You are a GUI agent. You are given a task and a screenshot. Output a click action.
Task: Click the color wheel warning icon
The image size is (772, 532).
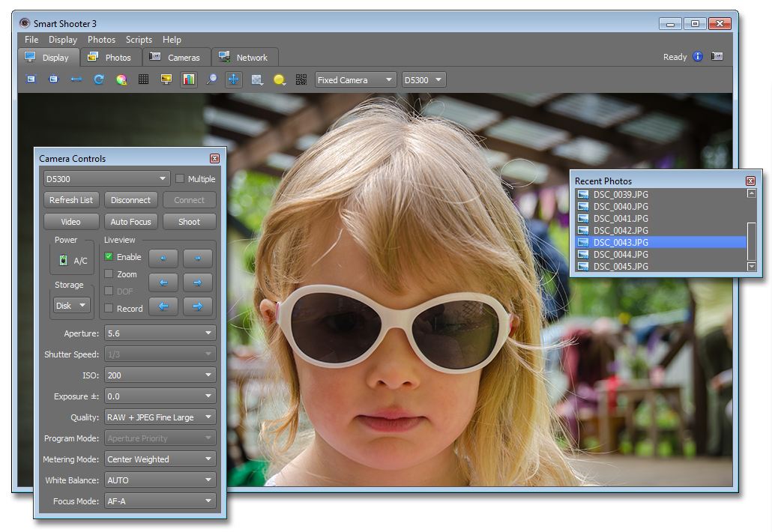coord(121,79)
